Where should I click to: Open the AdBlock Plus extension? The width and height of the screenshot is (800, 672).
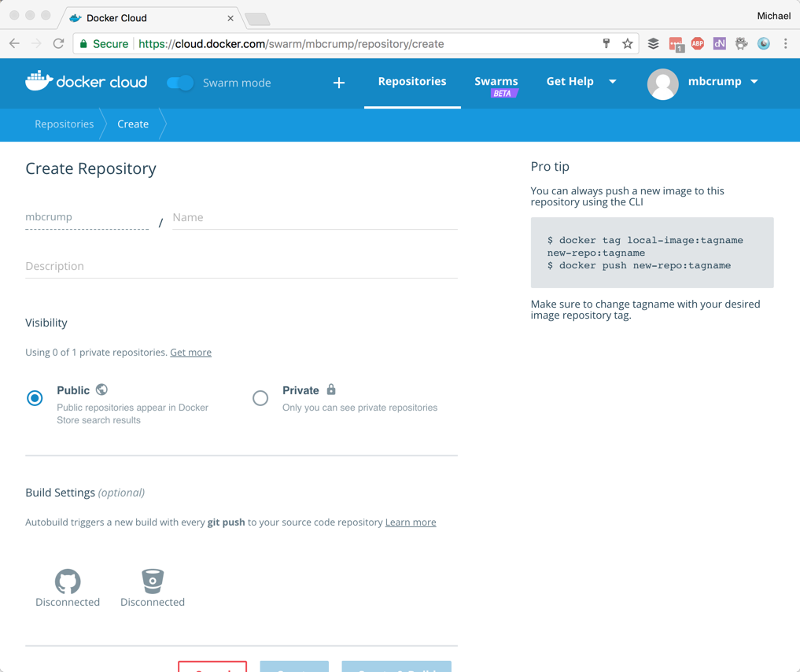[698, 44]
